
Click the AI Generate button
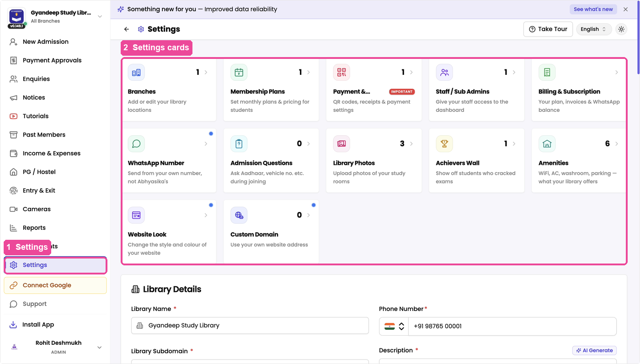594,350
